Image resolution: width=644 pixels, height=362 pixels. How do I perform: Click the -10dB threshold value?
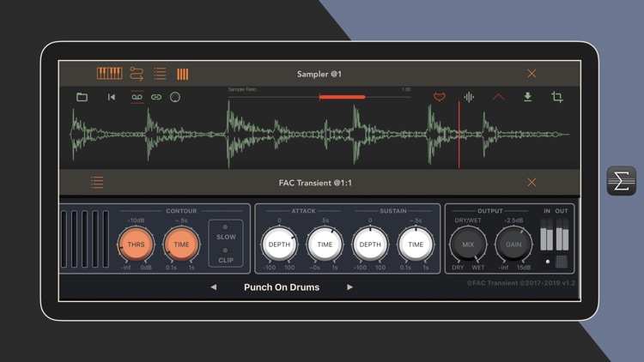[136, 220]
